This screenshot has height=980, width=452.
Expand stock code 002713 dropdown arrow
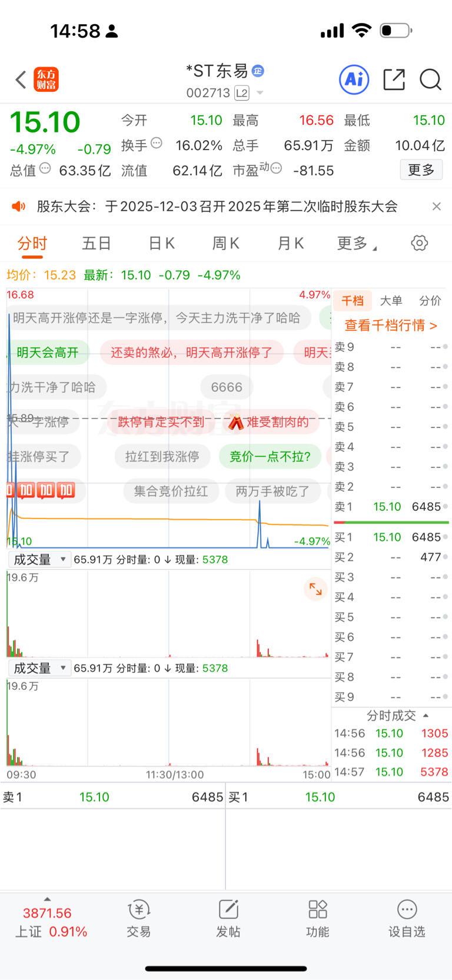coord(260,93)
